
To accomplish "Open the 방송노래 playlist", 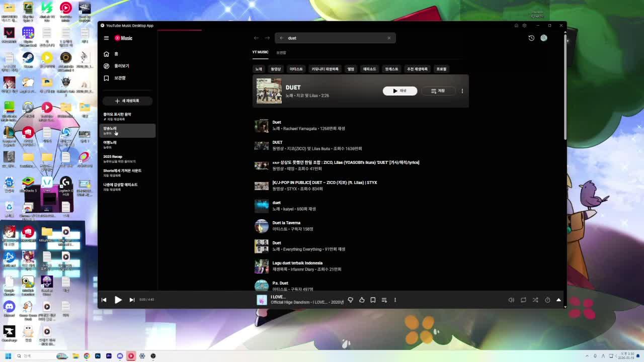I will (128, 131).
